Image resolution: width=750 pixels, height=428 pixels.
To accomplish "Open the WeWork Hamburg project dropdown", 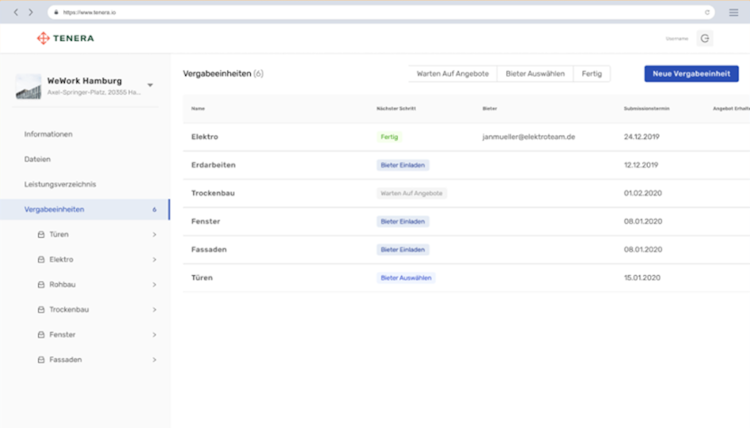I will [150, 86].
